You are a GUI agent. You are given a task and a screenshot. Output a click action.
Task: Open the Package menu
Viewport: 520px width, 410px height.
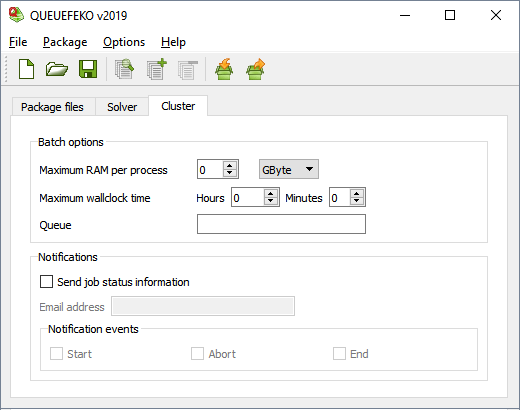click(x=65, y=42)
